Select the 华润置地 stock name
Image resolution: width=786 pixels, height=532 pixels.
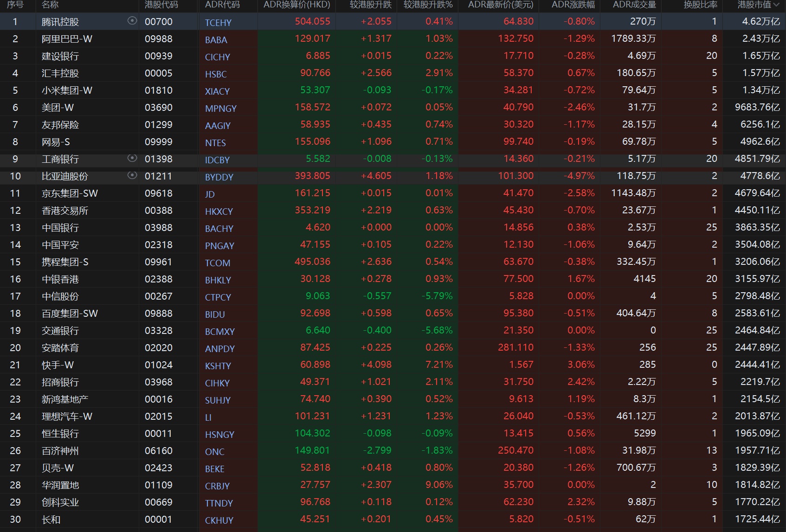click(x=60, y=485)
